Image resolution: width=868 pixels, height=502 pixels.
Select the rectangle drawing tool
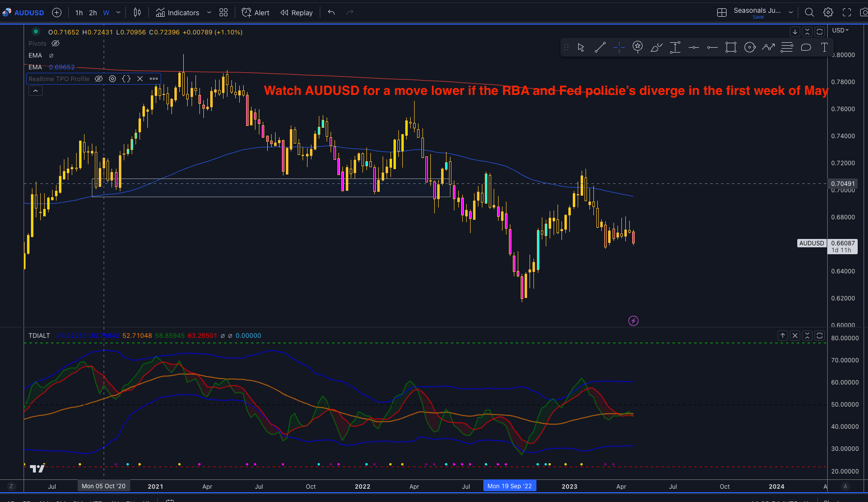pyautogui.click(x=731, y=47)
